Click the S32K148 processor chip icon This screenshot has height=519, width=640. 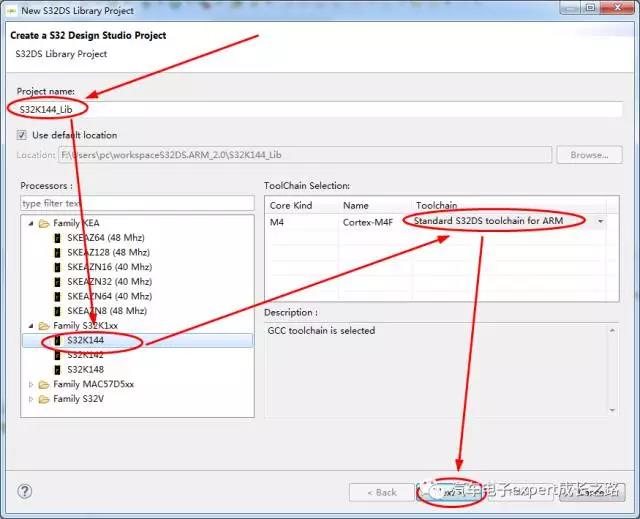click(x=57, y=369)
